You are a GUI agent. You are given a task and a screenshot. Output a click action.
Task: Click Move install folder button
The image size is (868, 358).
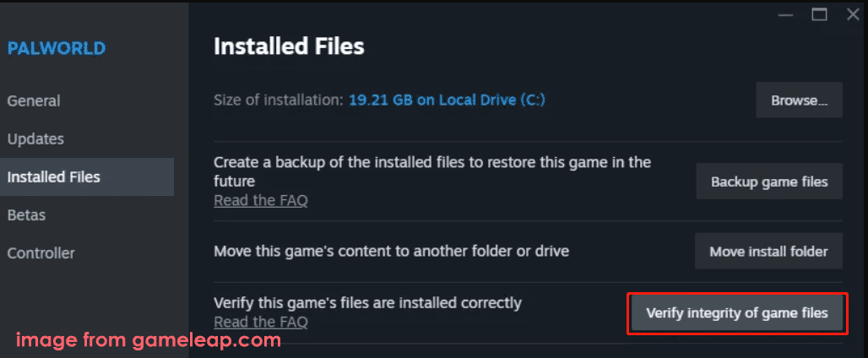pyautogui.click(x=768, y=251)
